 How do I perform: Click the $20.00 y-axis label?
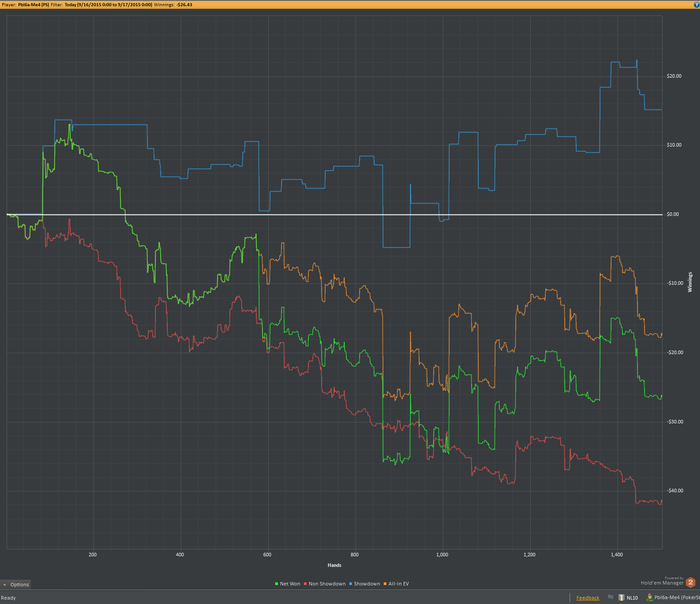tap(674, 76)
